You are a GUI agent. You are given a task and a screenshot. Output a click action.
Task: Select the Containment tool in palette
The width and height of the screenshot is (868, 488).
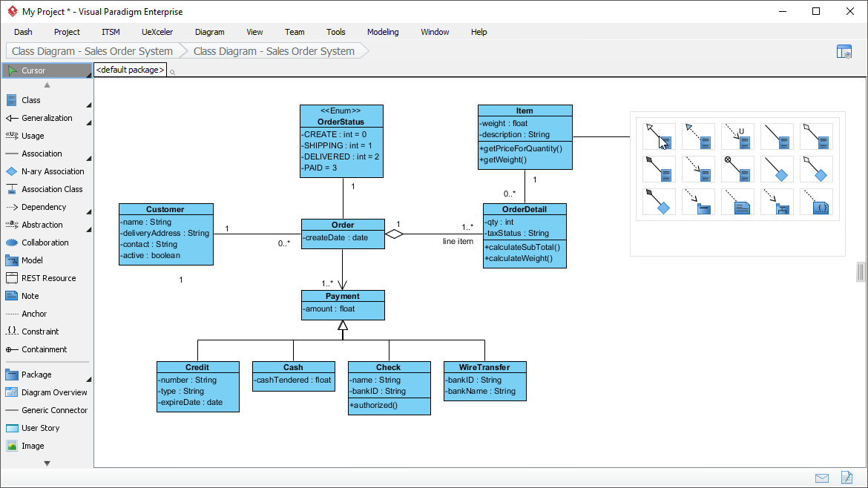(x=47, y=349)
